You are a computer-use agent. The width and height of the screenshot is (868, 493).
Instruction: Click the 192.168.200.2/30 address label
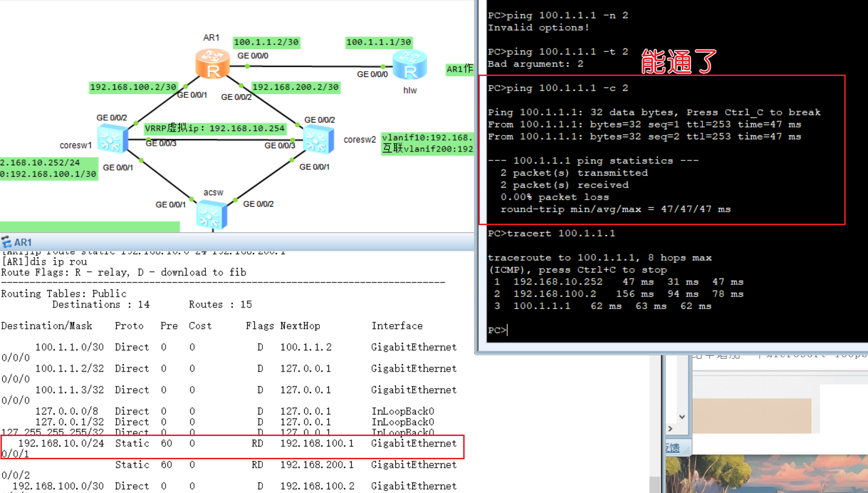295,87
